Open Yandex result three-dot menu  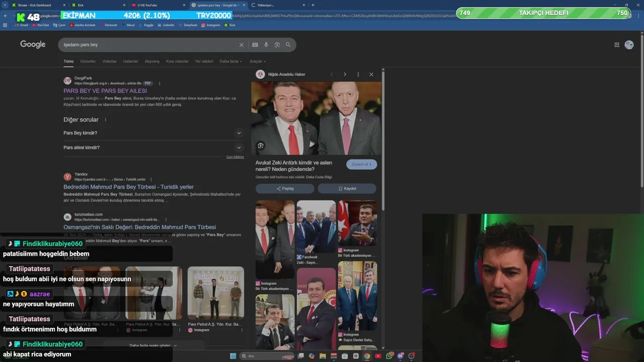[151, 179]
